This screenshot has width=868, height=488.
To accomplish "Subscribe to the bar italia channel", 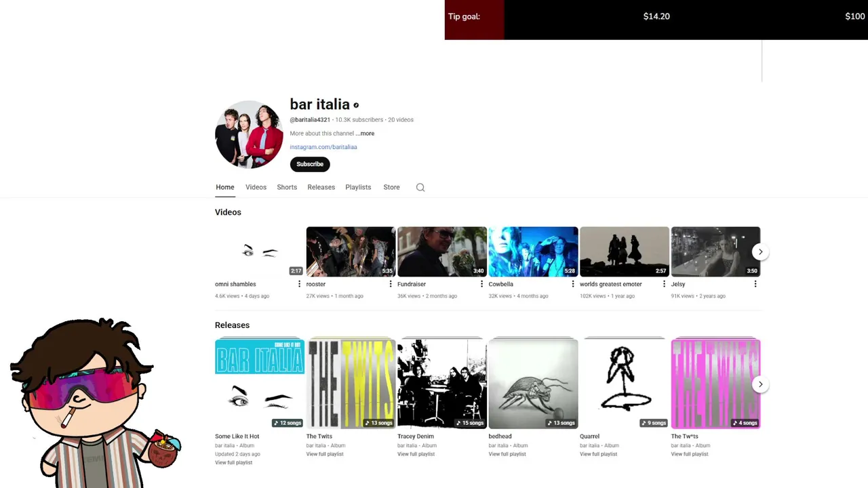I will coord(310,164).
